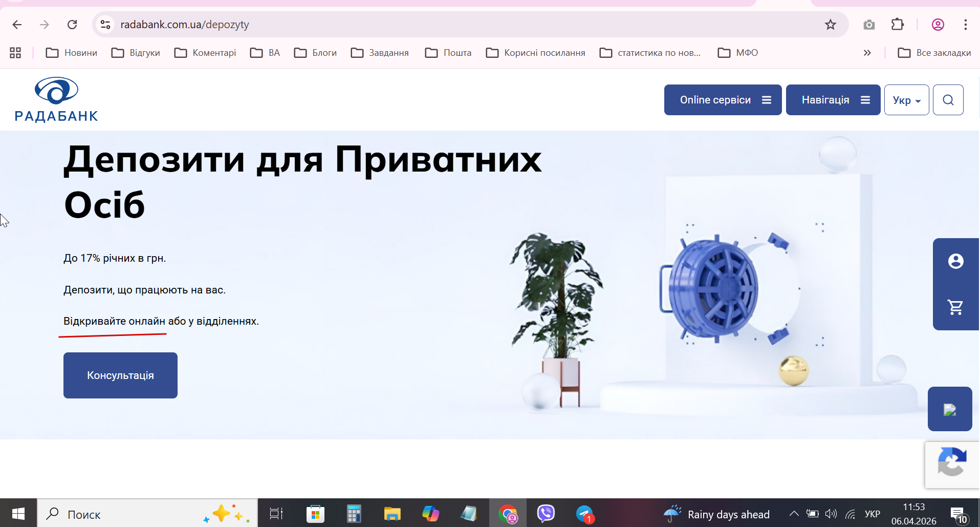Open the user account side icon
This screenshot has height=527, width=980.
tap(955, 261)
